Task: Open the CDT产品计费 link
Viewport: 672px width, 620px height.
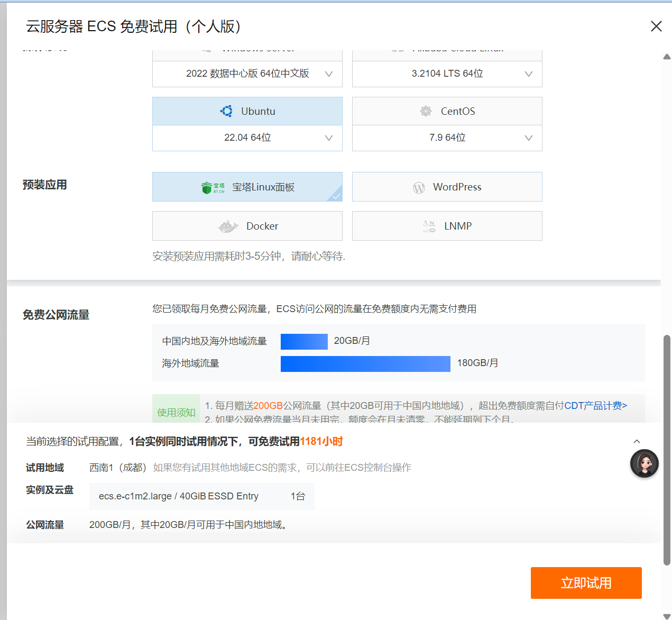Action: pos(596,406)
